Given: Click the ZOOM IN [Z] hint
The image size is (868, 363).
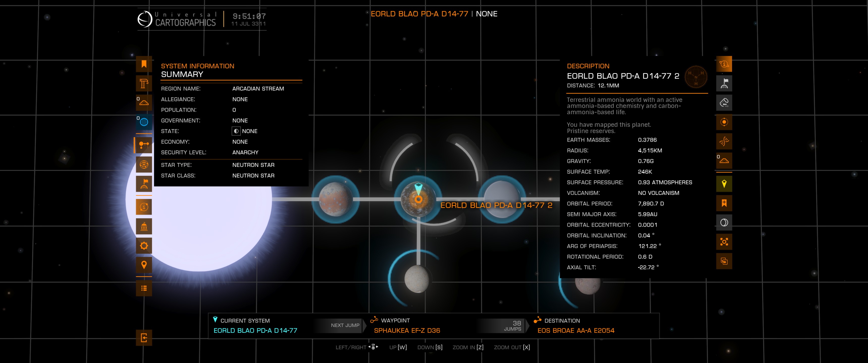Looking at the screenshot, I should (x=468, y=347).
